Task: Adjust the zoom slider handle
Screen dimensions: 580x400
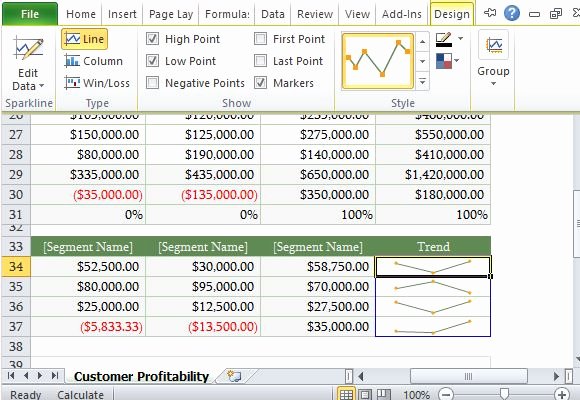Action: pyautogui.click(x=504, y=394)
